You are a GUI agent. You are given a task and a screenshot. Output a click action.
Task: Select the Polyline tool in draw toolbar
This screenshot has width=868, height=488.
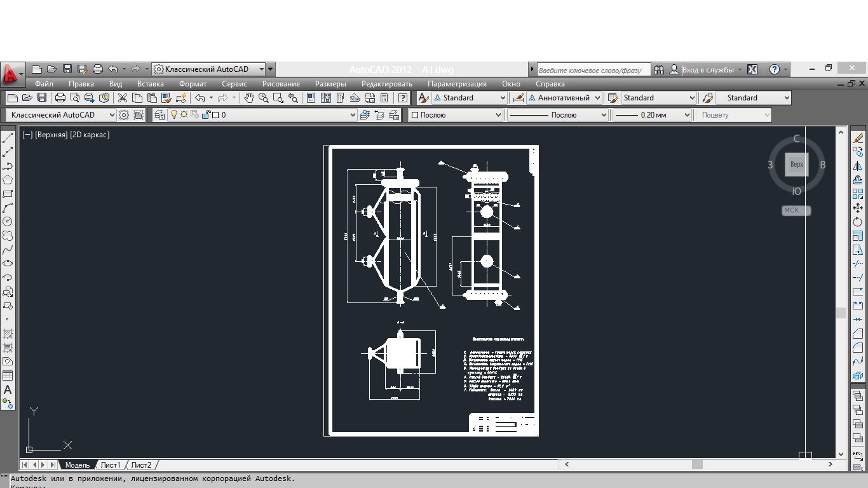[8, 166]
